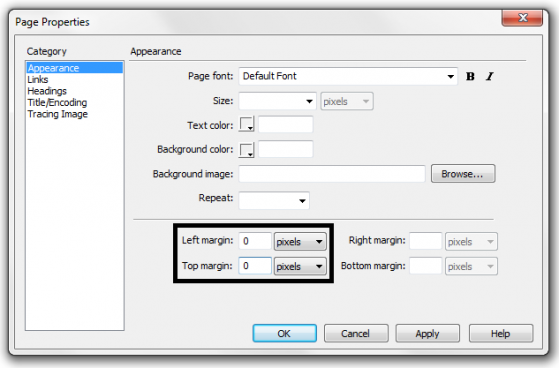Viewport: 559px width, 368px height.
Task: Expand the Repeat dropdown
Action: pyautogui.click(x=274, y=200)
